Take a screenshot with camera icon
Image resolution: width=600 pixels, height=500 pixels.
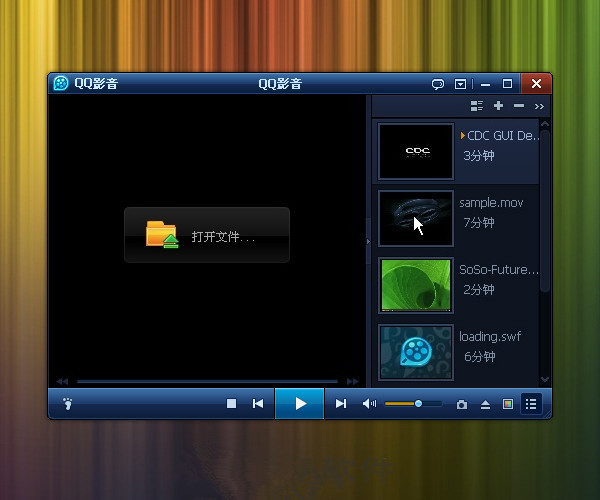click(462, 404)
